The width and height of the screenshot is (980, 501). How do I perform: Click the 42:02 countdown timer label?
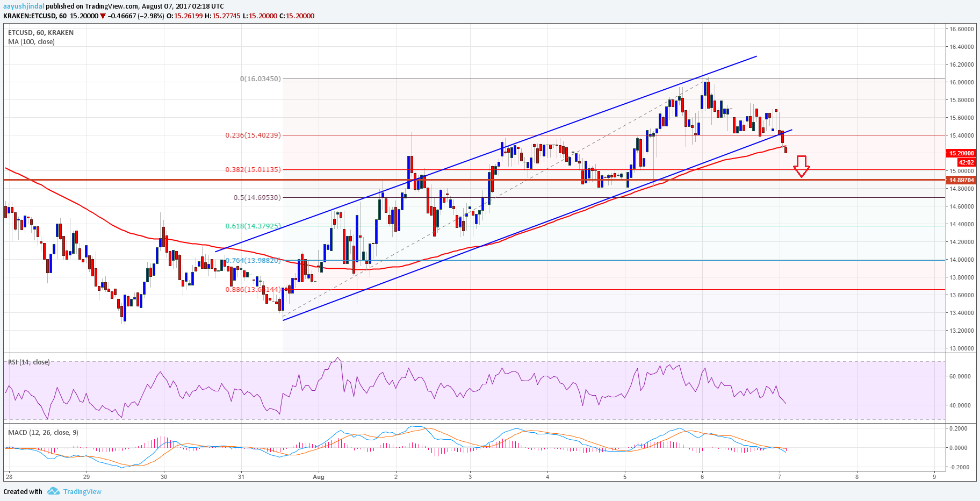967,162
